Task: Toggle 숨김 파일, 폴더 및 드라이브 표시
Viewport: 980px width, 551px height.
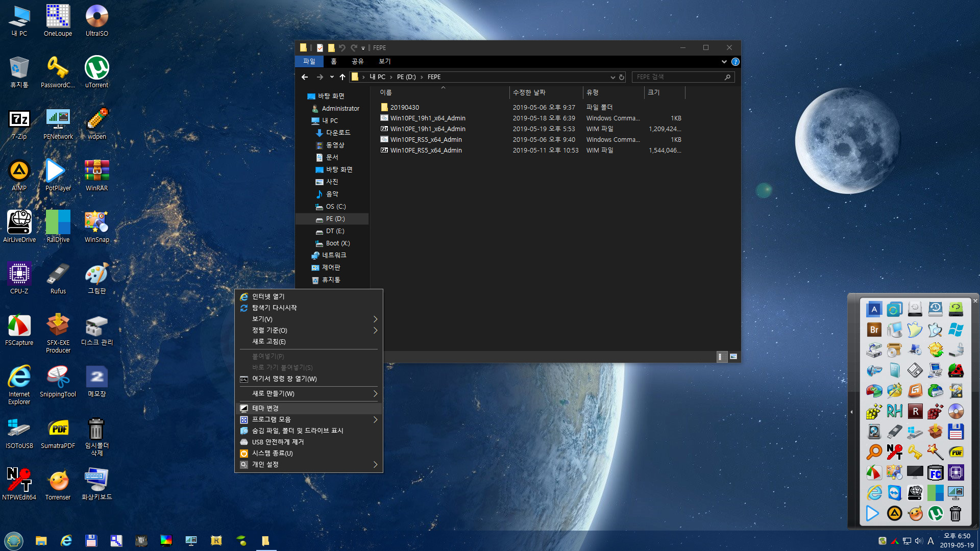Action: (309, 431)
